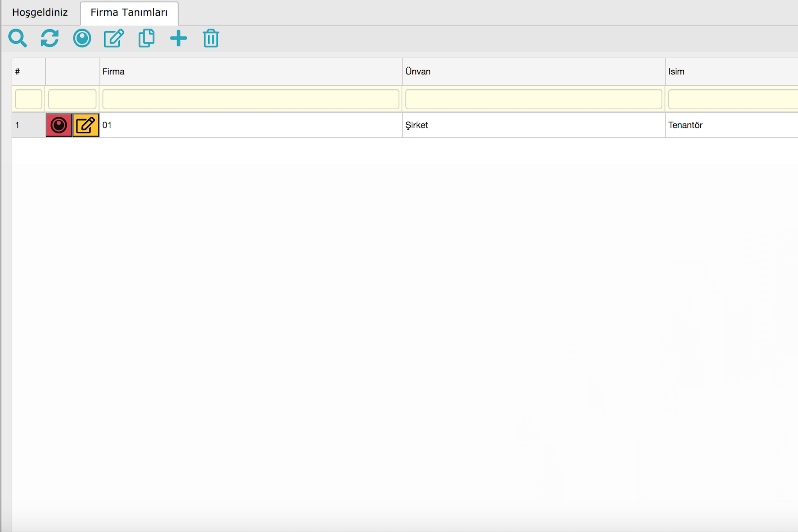Focus the Ünvan filter input field
Screen dimensions: 798x532
coord(533,99)
